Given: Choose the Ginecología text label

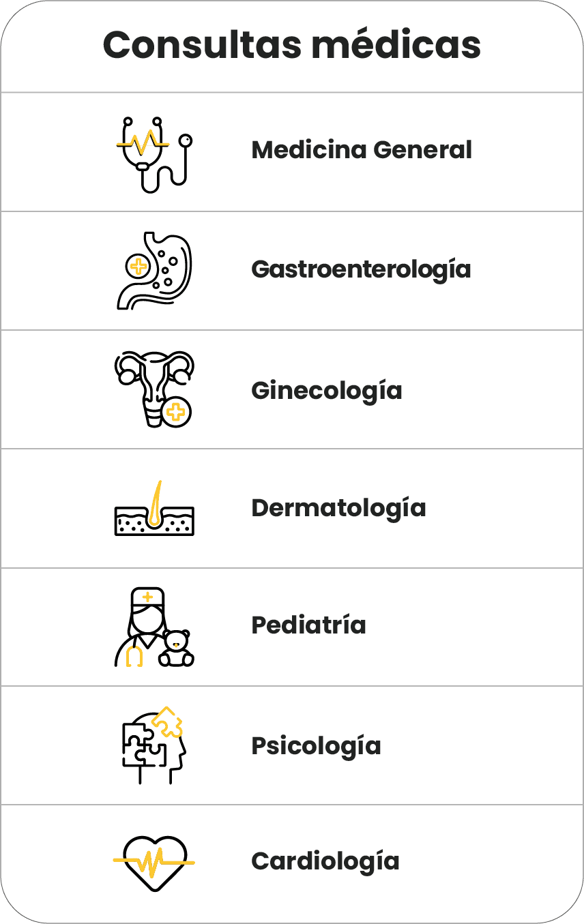Looking at the screenshot, I should (326, 391).
